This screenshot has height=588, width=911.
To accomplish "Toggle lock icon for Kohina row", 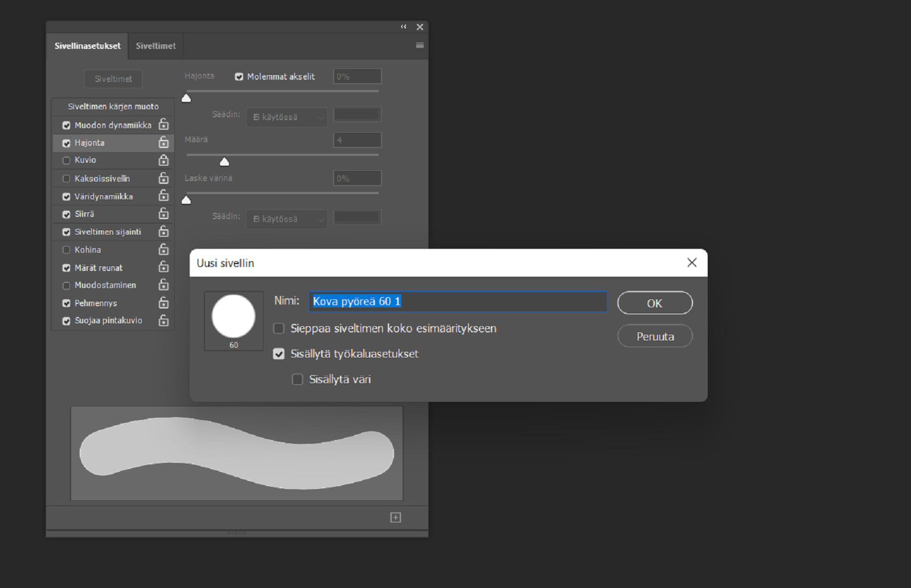I will click(x=163, y=249).
